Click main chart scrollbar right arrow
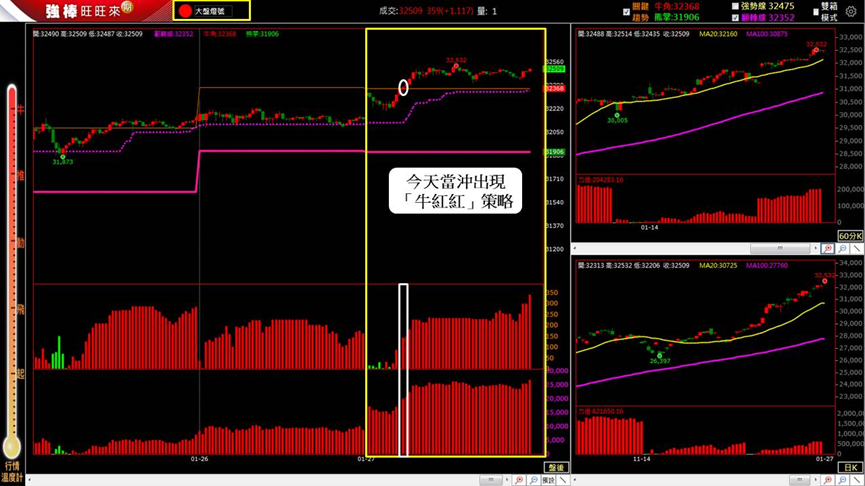The width and height of the screenshot is (865, 486). tap(507, 480)
